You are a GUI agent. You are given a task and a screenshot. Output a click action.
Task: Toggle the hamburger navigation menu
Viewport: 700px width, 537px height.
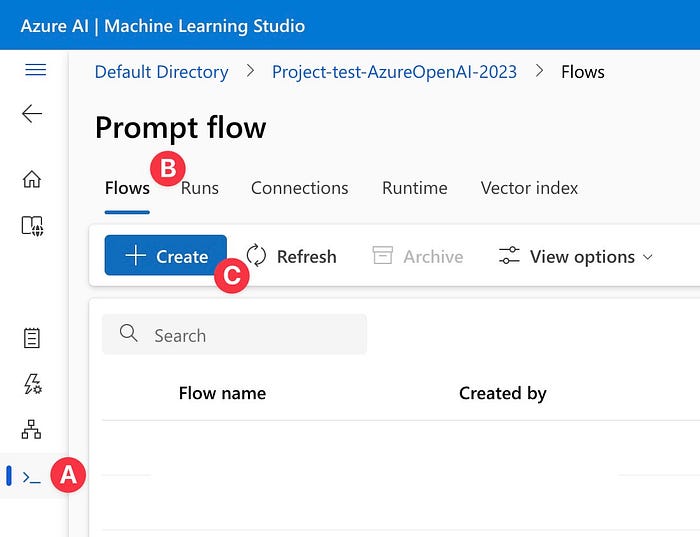pyautogui.click(x=35, y=70)
